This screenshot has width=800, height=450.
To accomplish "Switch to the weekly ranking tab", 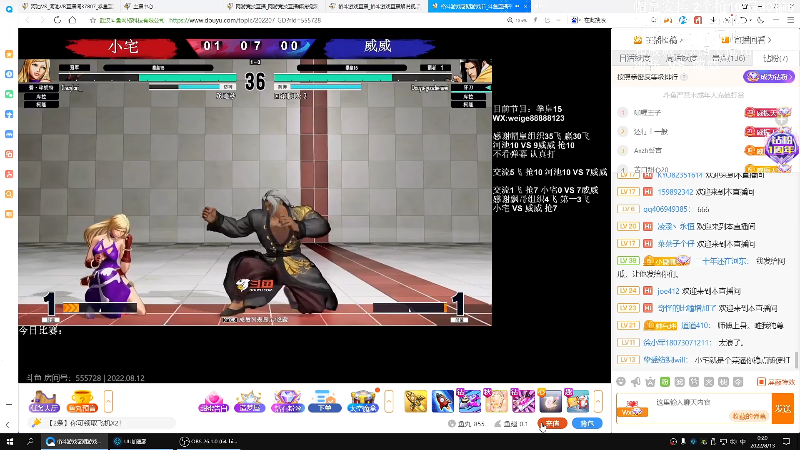I will [681, 59].
